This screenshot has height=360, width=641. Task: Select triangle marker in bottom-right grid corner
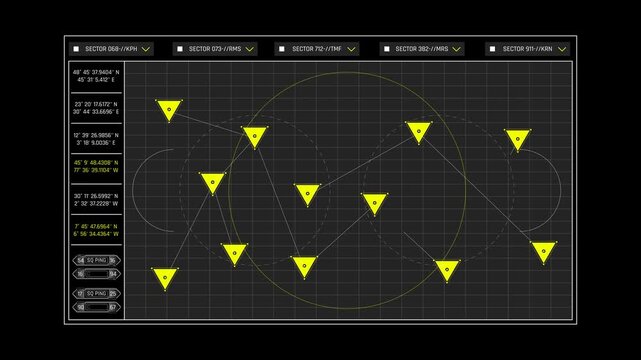543,252
